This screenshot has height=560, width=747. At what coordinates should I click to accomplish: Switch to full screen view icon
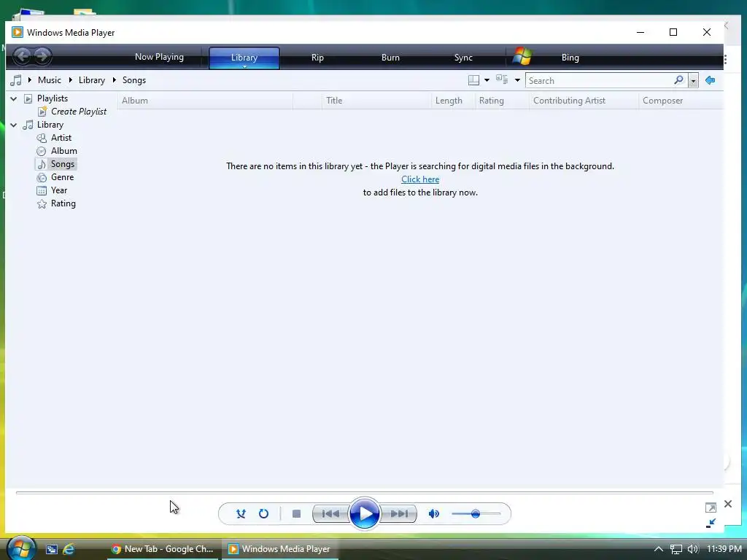[711, 507]
